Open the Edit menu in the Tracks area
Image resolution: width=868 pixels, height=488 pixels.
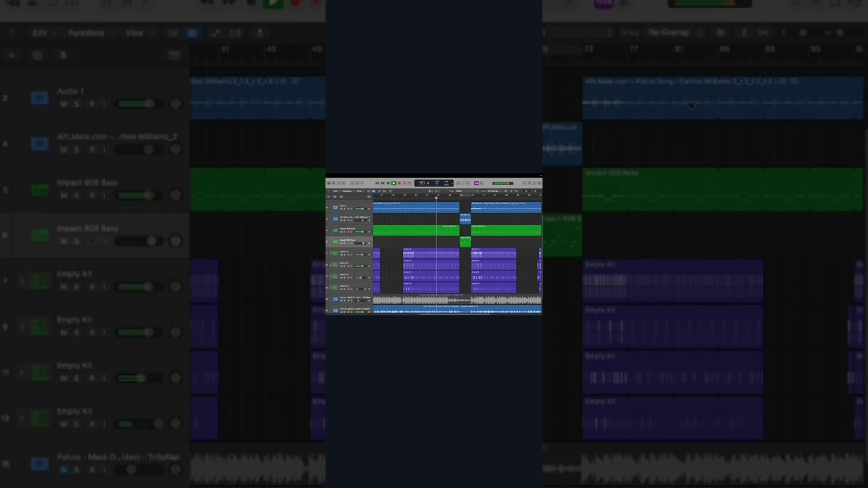click(336, 191)
